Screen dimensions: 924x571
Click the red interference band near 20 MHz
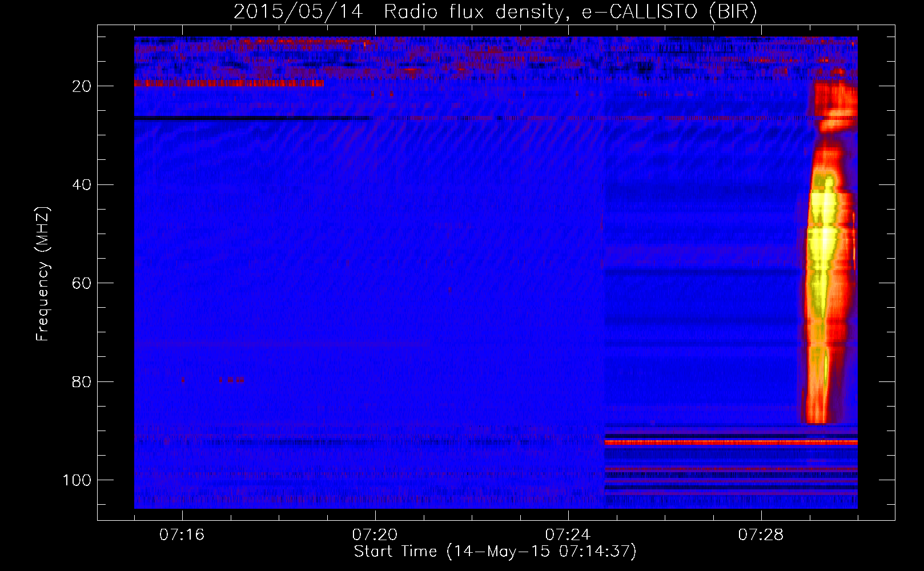point(229,83)
